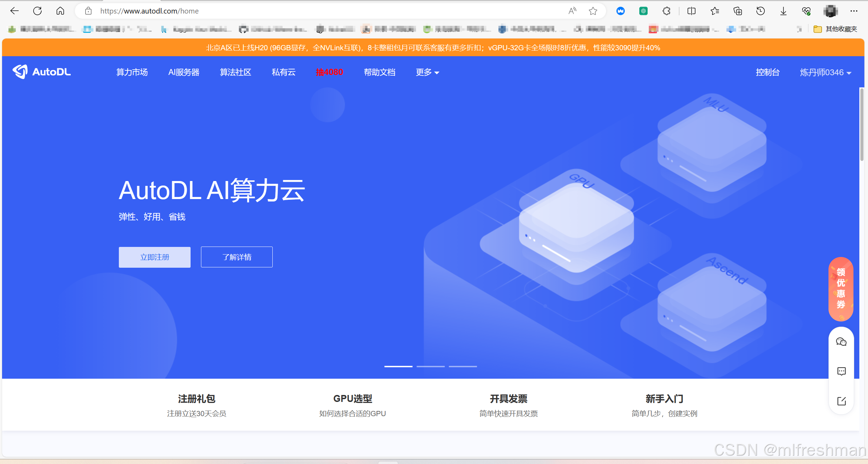Viewport: 868px width, 464px height.
Task: Open the chat message floating icon
Action: click(x=841, y=371)
